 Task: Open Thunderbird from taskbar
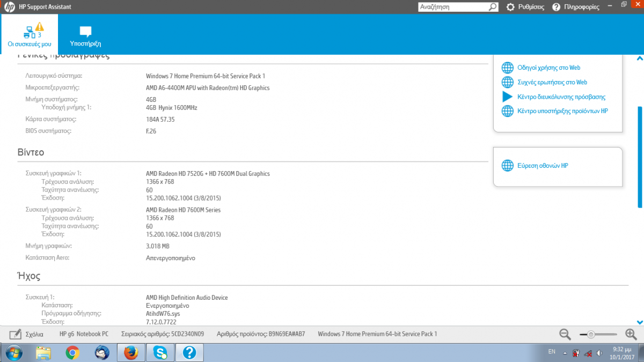pos(101,352)
